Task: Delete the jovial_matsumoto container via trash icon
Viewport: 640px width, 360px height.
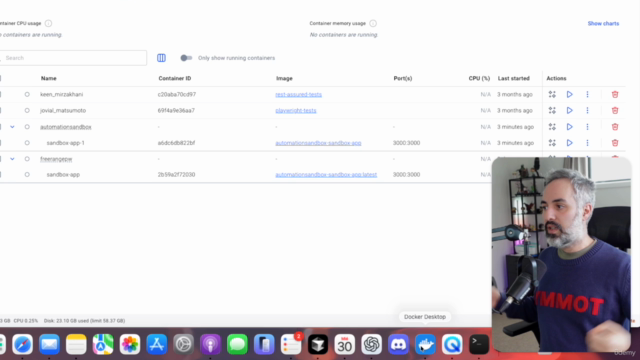Action: click(615, 111)
